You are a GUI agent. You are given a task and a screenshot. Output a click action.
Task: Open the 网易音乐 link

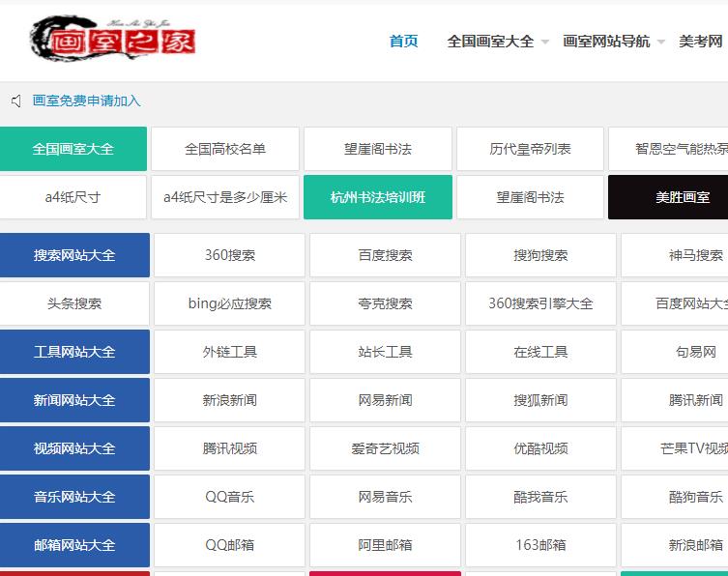pyautogui.click(x=386, y=497)
